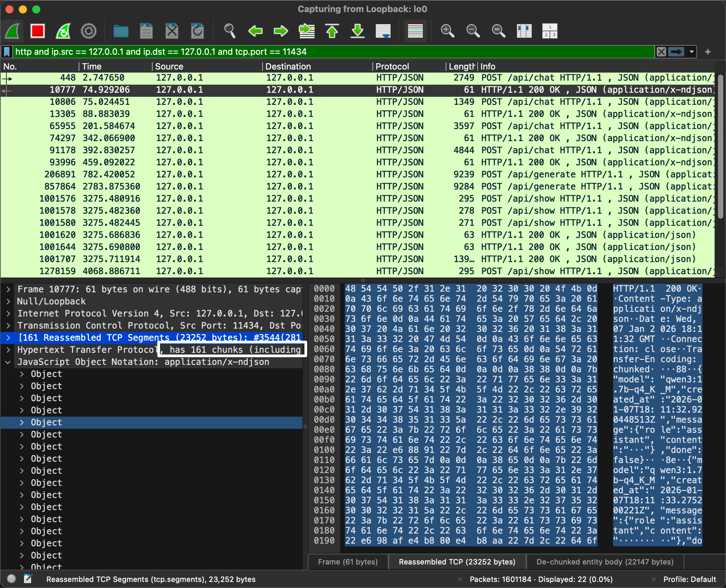The height and width of the screenshot is (588, 726).
Task: Switch to De-chunked entity body tab
Action: [605, 561]
